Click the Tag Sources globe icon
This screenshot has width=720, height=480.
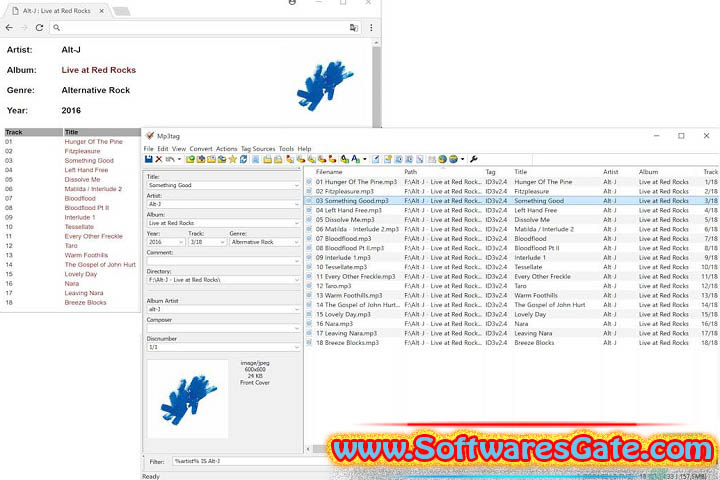click(x=453, y=159)
